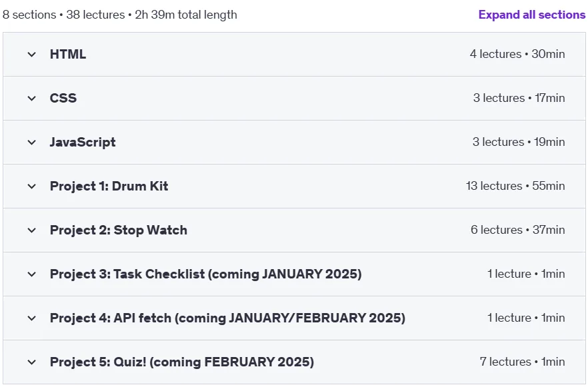Click the chevron beside Project 3: Task Checklist
Viewport: 588px width, 387px height.
point(32,274)
